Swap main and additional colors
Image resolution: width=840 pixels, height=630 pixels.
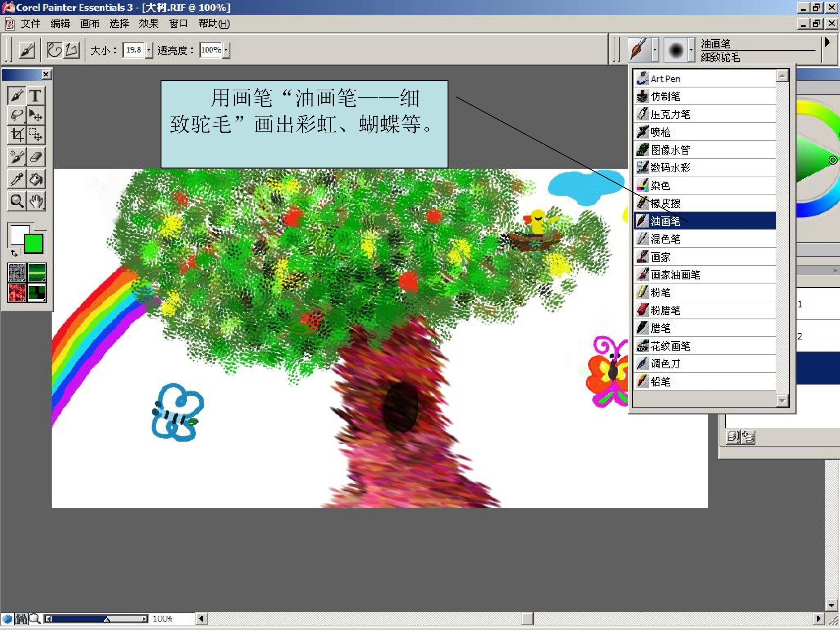point(14,253)
